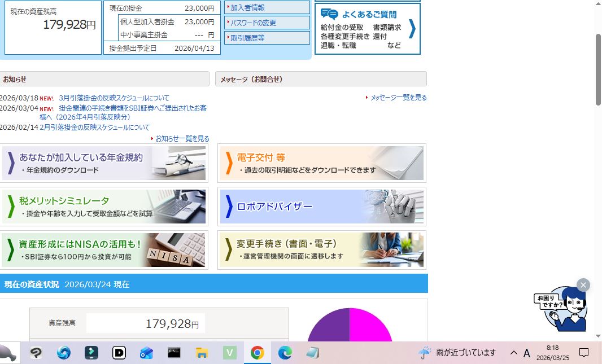The width and height of the screenshot is (602, 364).
Task: Click the rain weather icon in taskbar
Action: [x=424, y=353]
